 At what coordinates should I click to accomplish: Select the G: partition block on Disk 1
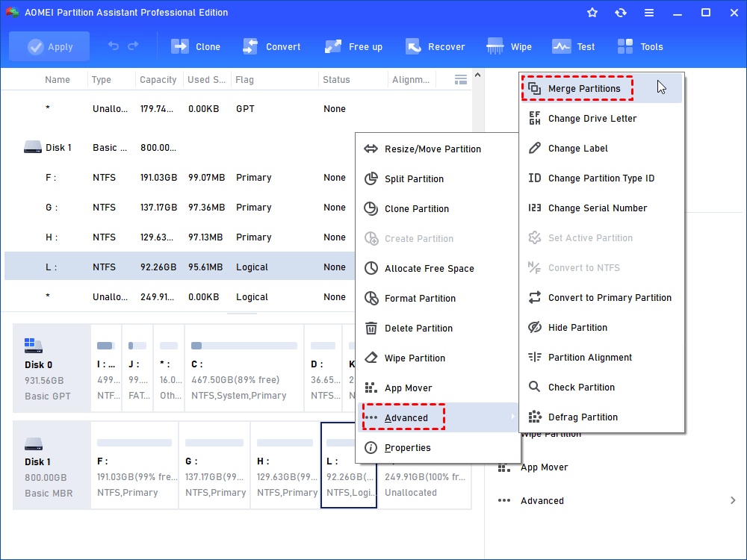214,466
